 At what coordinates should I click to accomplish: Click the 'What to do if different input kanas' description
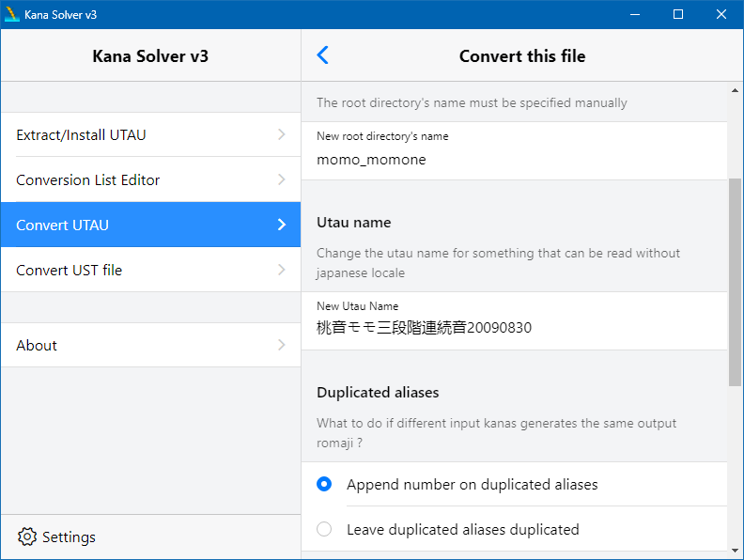click(x=496, y=433)
